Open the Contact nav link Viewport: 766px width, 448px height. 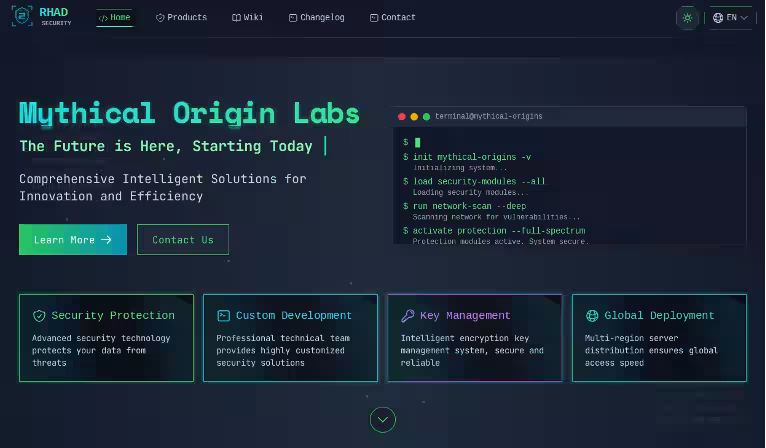point(392,18)
